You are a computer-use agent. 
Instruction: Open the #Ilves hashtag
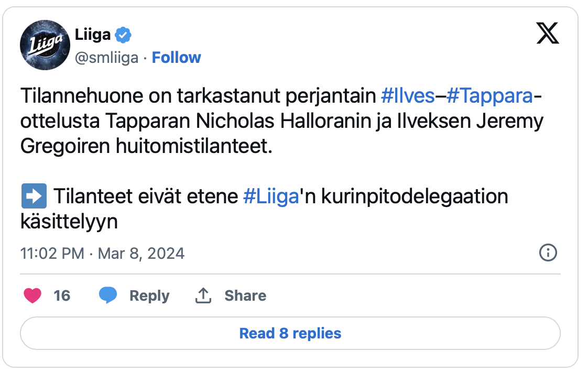pos(408,95)
